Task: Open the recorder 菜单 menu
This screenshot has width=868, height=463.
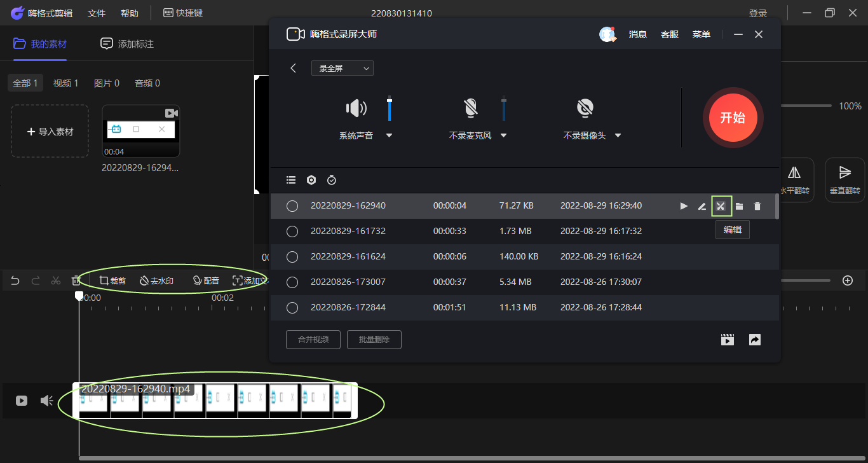Action: pyautogui.click(x=702, y=34)
